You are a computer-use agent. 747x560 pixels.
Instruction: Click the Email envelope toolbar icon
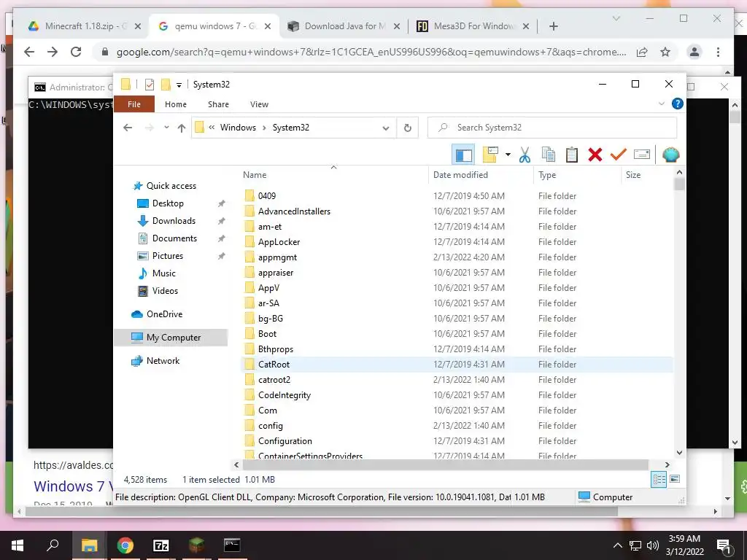pos(642,155)
